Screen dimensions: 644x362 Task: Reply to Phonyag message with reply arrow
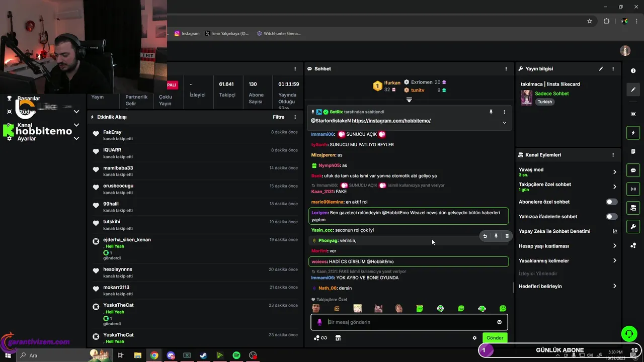coord(485,236)
